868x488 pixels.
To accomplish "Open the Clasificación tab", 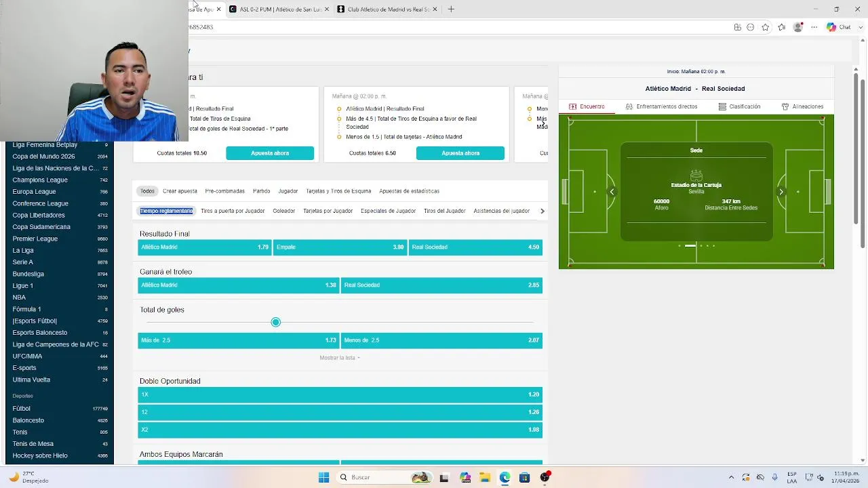I will tap(739, 106).
